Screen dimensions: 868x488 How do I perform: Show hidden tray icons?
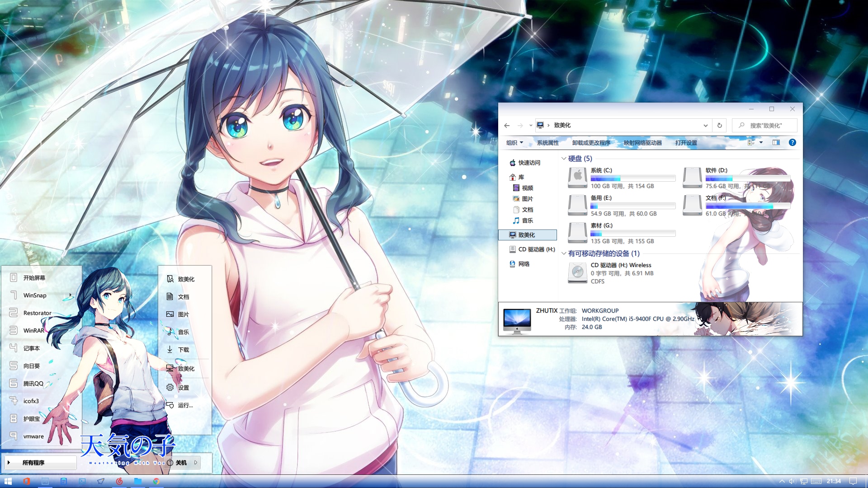[x=782, y=481]
